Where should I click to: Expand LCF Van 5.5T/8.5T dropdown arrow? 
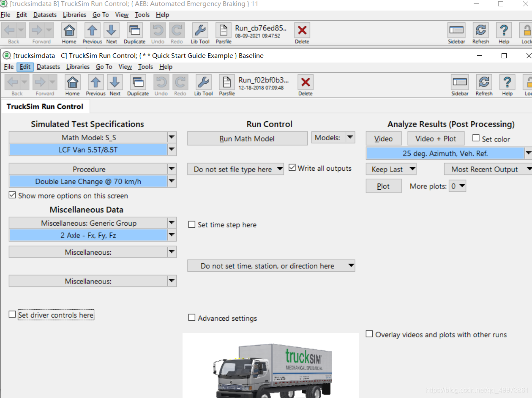click(172, 150)
